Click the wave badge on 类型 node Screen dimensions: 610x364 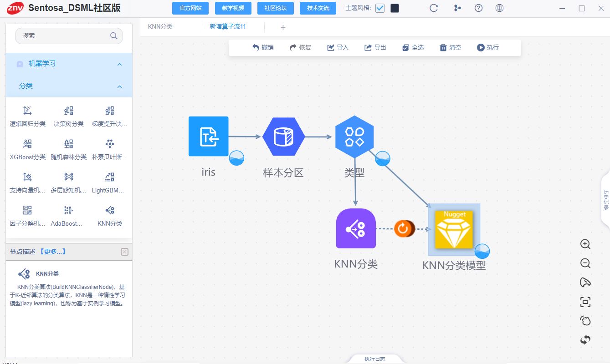tap(382, 158)
